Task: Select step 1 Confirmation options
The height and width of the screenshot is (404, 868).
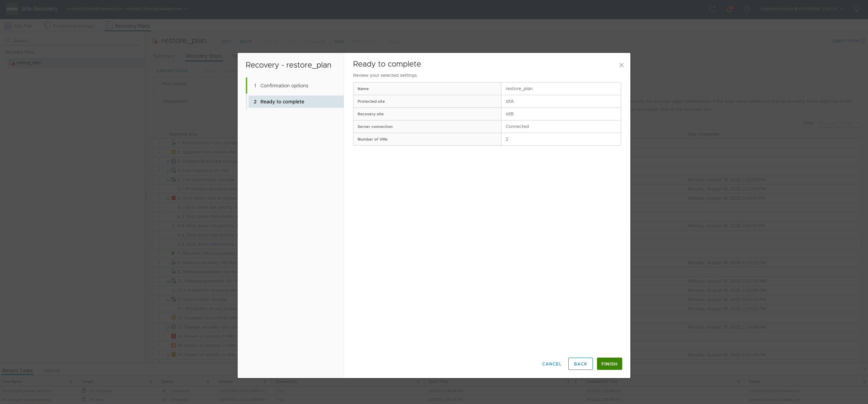Action: (284, 86)
